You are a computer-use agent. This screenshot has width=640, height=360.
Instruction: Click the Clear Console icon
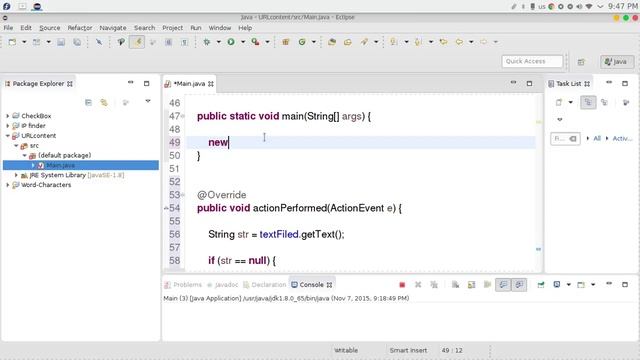[x=456, y=285]
